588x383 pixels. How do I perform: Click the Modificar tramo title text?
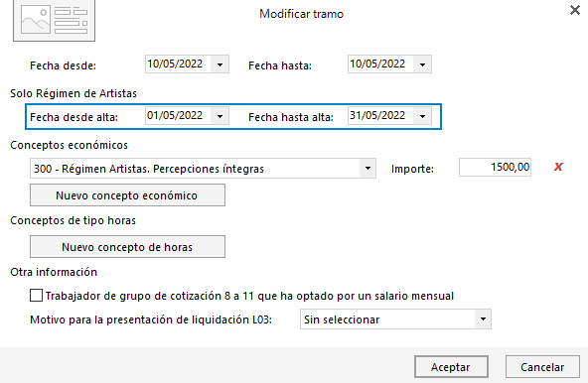(302, 14)
